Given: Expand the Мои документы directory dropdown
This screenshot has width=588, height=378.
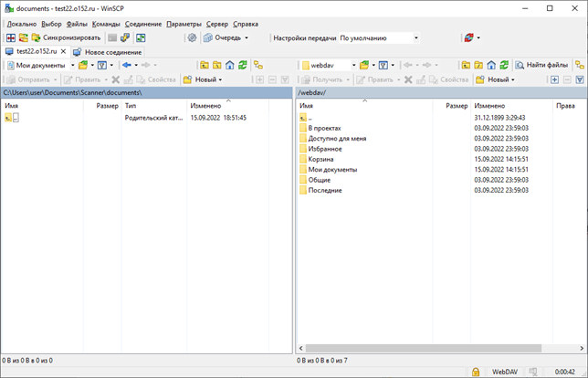Looking at the screenshot, I should pos(72,66).
